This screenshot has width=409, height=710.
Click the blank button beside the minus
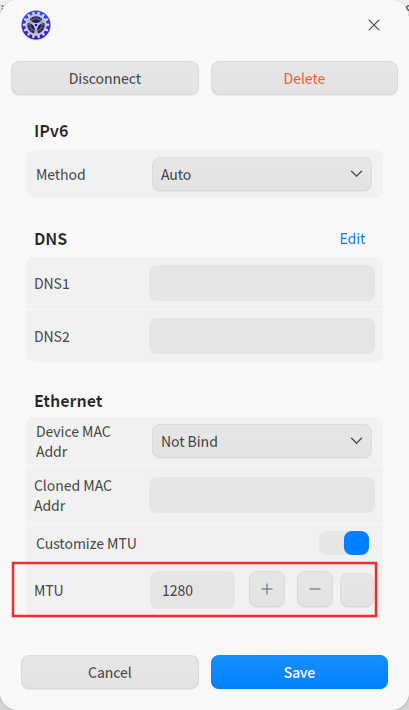point(357,590)
